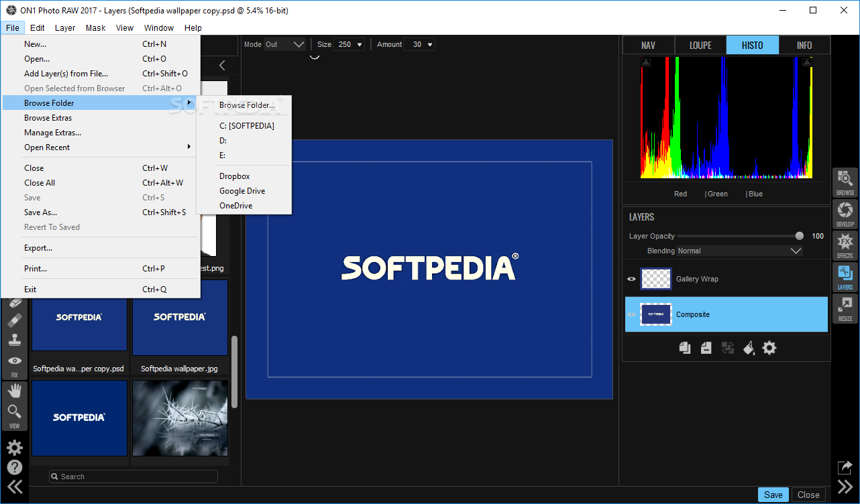
Task: Open the Layer menu
Action: (x=65, y=27)
